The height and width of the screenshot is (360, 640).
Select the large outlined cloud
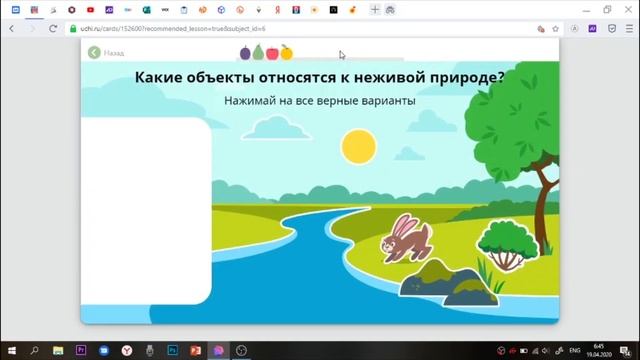click(x=276, y=128)
